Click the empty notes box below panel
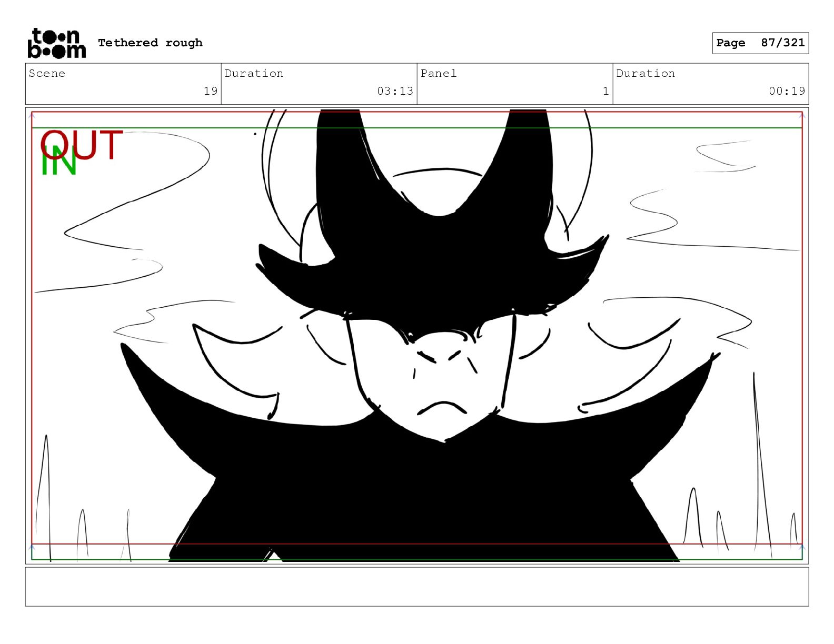The width and height of the screenshot is (834, 644). [417, 587]
